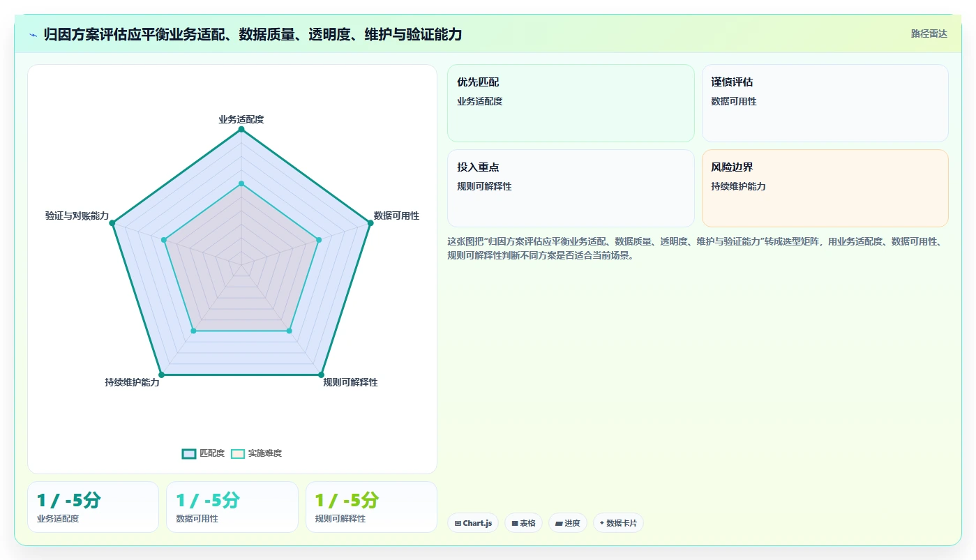The height and width of the screenshot is (560, 976).
Task: Toggle the 匹配度 legend entry
Action: click(203, 453)
